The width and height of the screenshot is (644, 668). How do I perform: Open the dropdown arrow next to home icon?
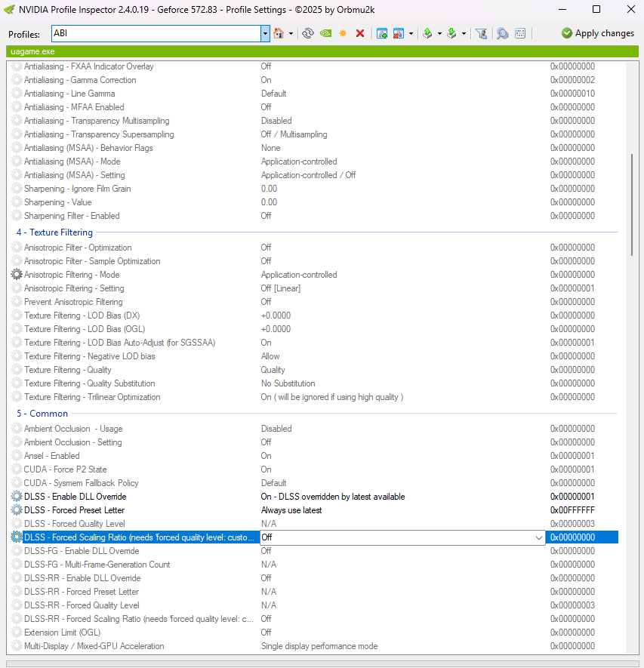[291, 33]
